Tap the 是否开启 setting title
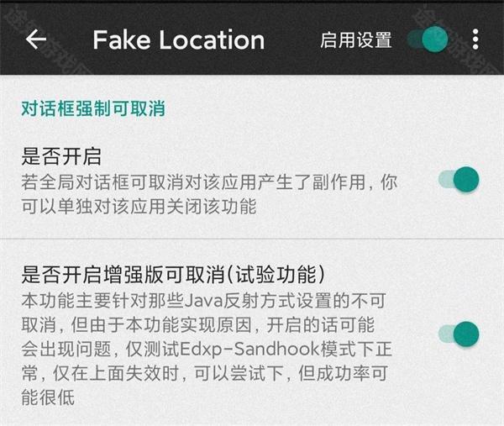Image resolution: width=504 pixels, height=426 pixels. [61, 156]
